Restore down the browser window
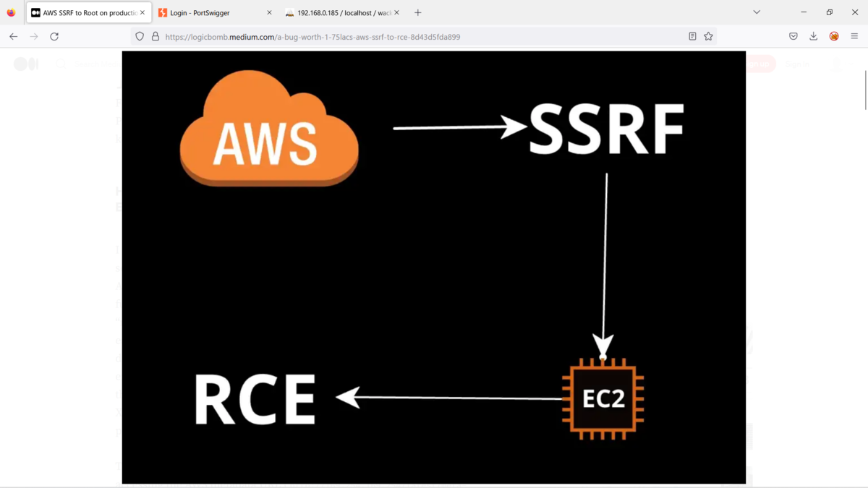The height and width of the screenshot is (488, 868). 829,12
